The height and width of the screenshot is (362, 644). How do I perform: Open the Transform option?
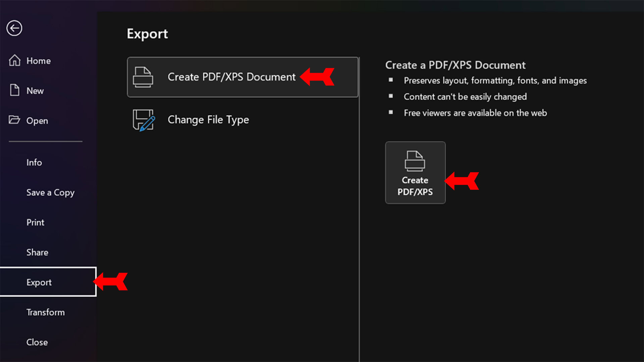click(46, 312)
